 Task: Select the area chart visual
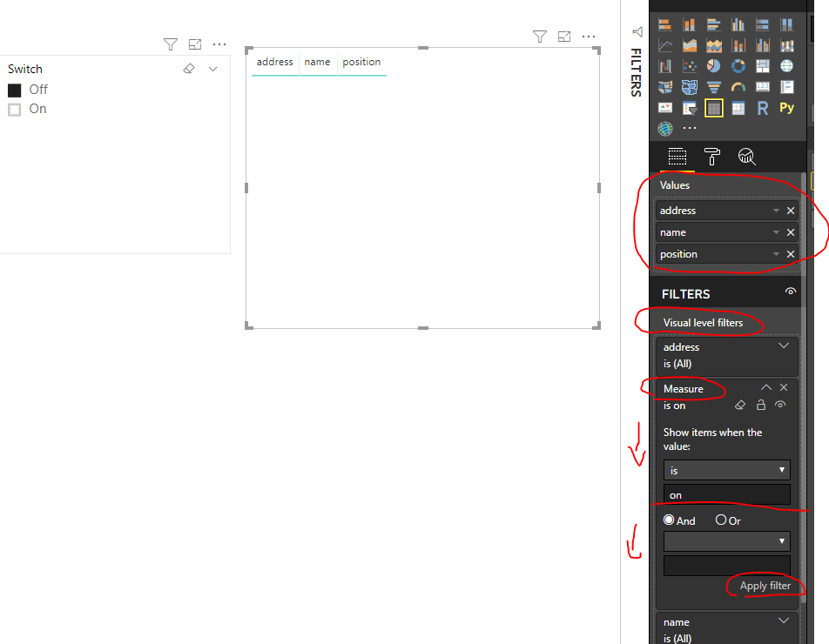[x=690, y=45]
